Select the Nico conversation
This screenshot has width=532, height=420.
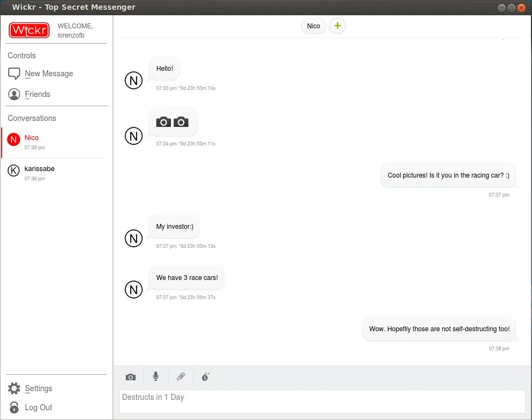[x=54, y=142]
